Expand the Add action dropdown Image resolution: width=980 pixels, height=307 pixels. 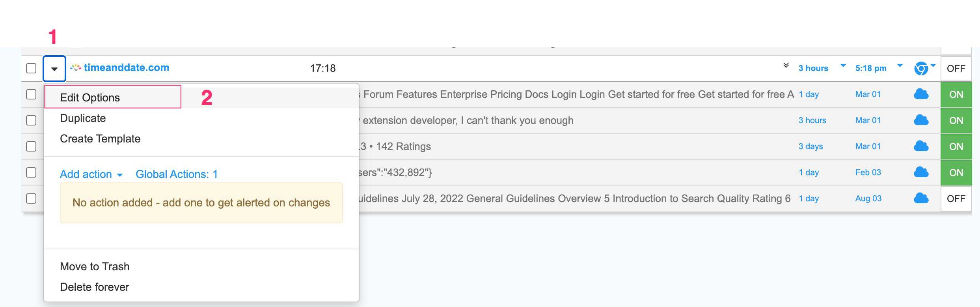pyautogui.click(x=91, y=174)
